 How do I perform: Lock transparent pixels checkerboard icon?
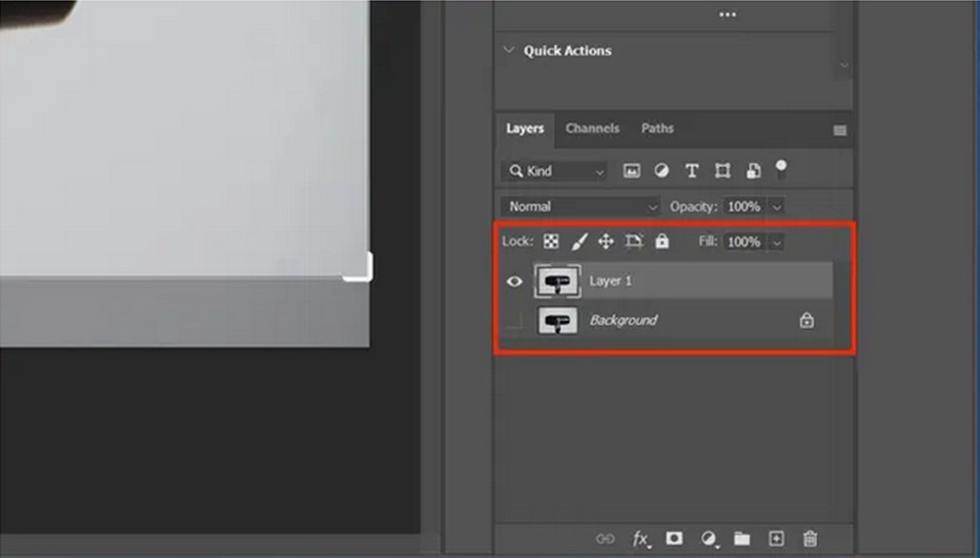tap(551, 241)
